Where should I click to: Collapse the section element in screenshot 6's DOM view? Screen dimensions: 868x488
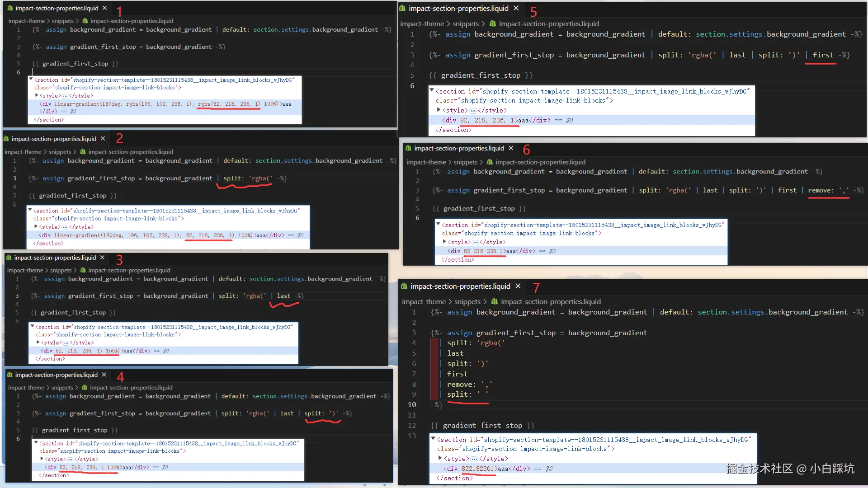(438, 224)
